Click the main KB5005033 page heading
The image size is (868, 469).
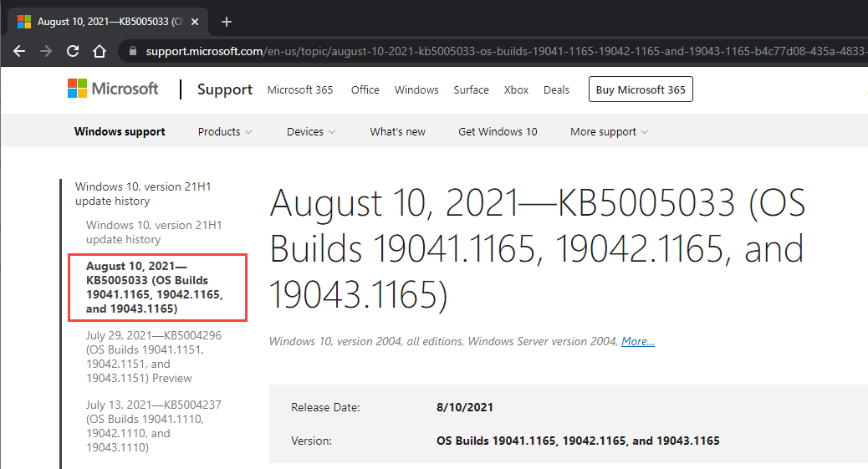pos(537,248)
